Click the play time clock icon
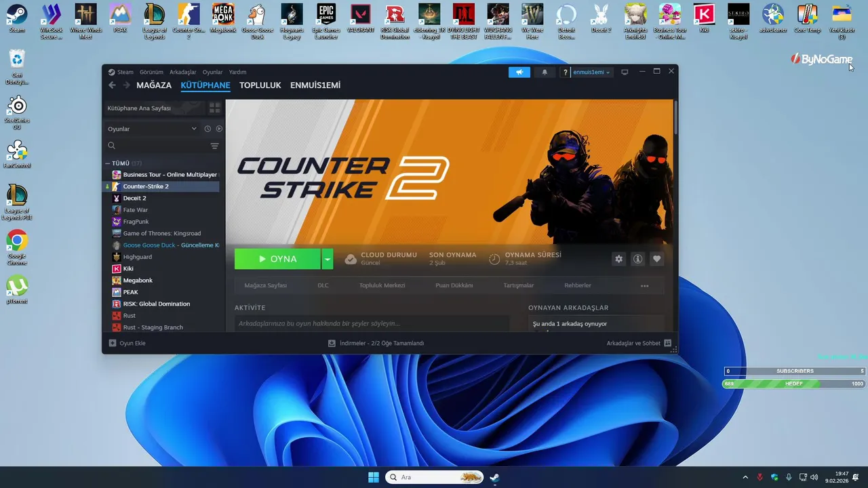 point(494,259)
